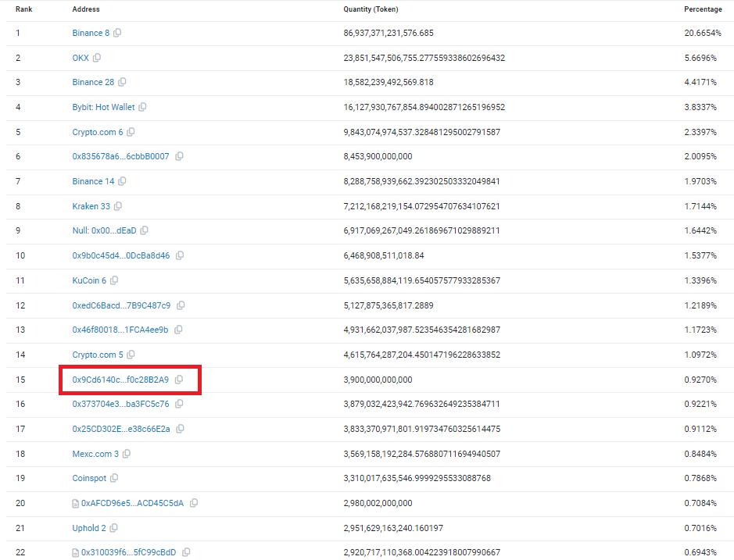Copy the Mexc.com 3 address

[x=127, y=454]
